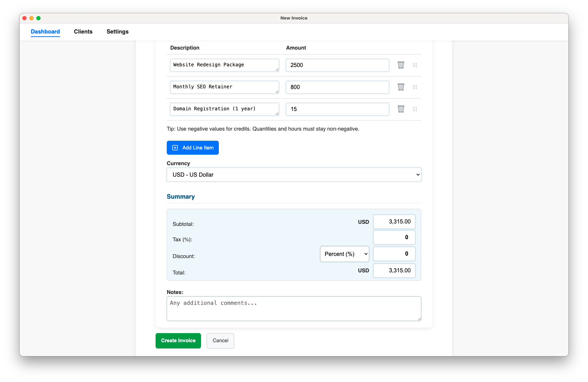This screenshot has height=382, width=588.
Task: Delete the Website Redesign Package line item
Action: pos(401,65)
